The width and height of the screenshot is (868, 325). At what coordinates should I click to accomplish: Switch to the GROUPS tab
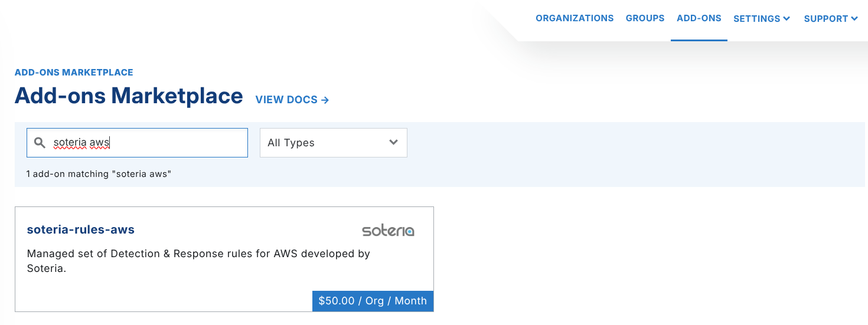(x=645, y=18)
